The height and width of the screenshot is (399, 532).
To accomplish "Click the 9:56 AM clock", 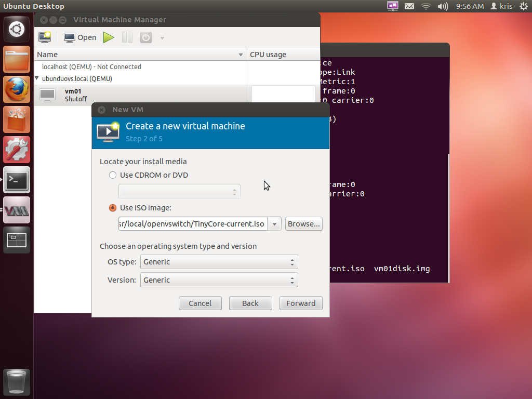I will point(470,6).
